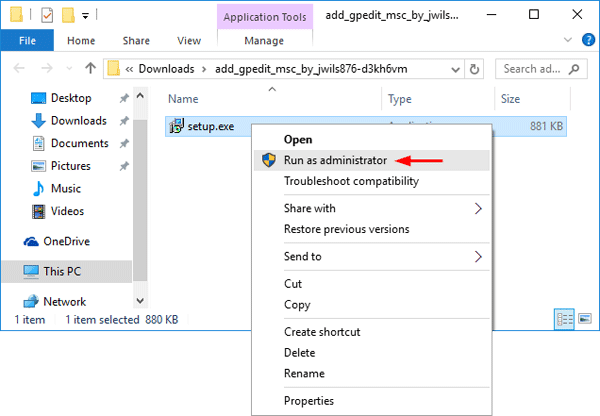Open the File tab
The width and height of the screenshot is (600, 416).
(x=27, y=41)
